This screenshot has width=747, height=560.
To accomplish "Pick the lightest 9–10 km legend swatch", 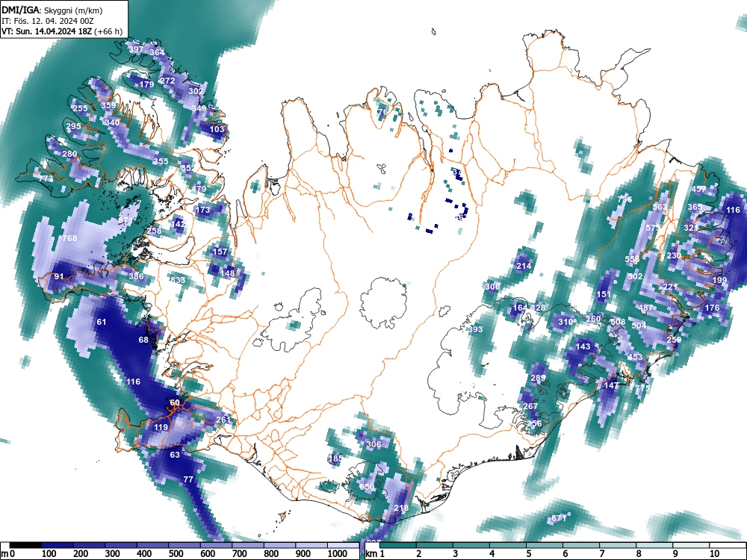I will 691,545.
